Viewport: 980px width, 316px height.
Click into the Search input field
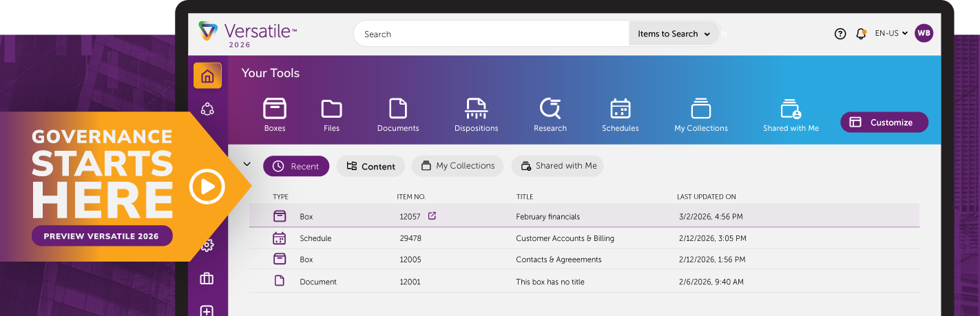pos(490,34)
